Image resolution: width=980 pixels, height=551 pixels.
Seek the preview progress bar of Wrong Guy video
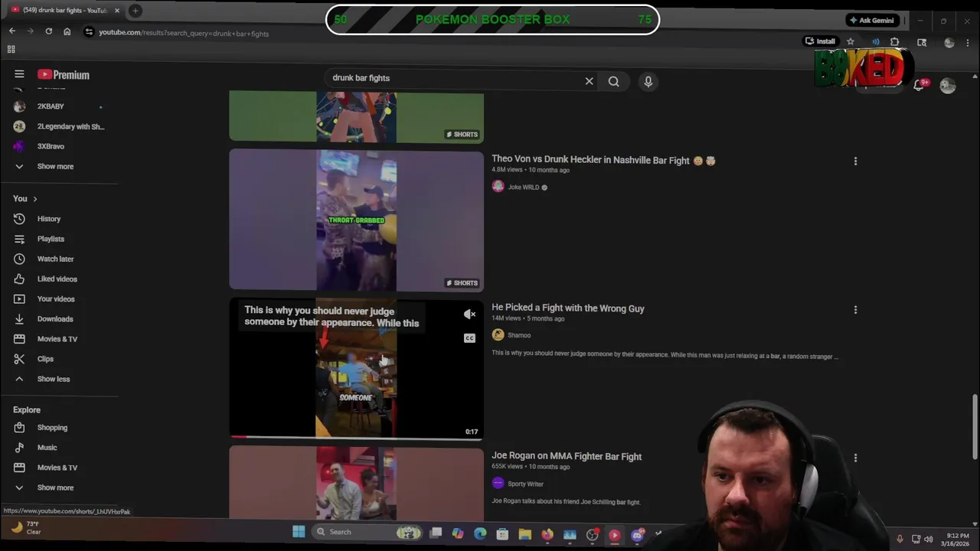(356, 438)
